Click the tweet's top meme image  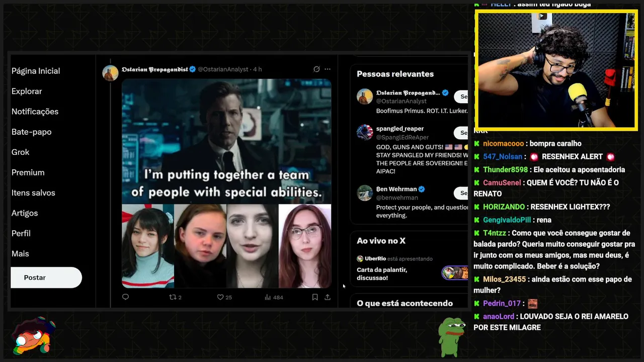pos(226,141)
